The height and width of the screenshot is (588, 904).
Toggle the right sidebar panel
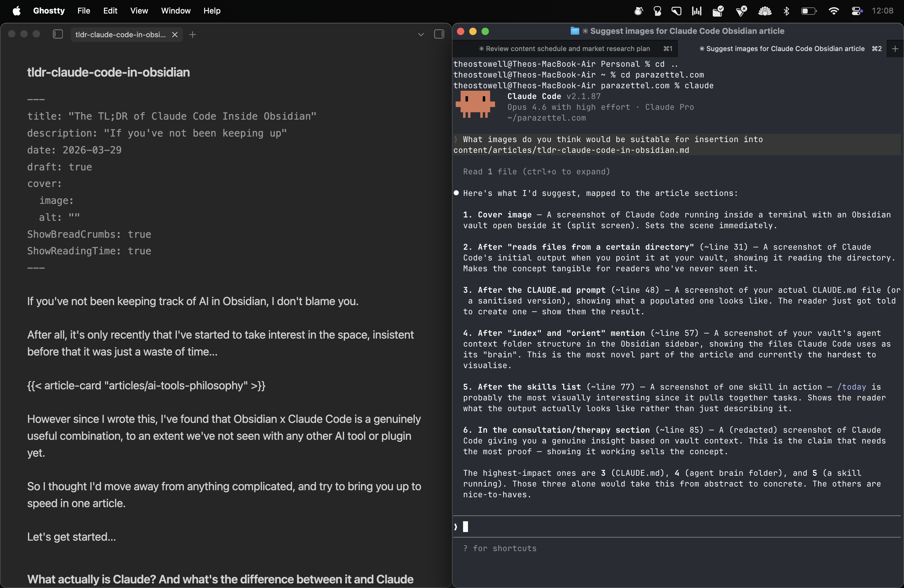[439, 34]
